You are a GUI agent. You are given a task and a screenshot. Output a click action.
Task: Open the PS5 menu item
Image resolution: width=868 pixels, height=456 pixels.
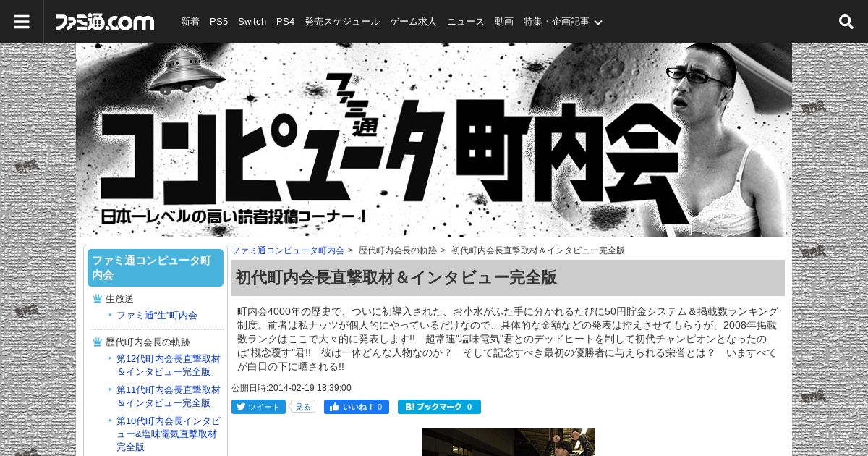218,22
